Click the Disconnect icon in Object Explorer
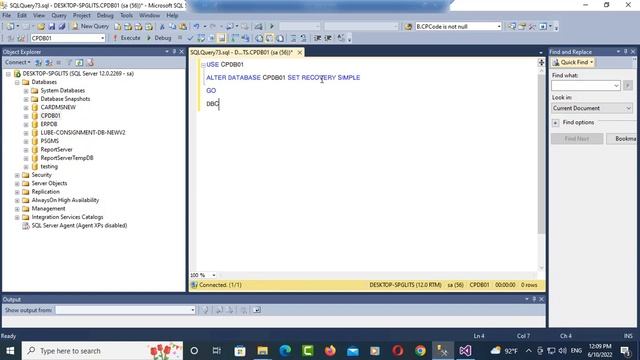The height and width of the screenshot is (360, 640). 49,62
